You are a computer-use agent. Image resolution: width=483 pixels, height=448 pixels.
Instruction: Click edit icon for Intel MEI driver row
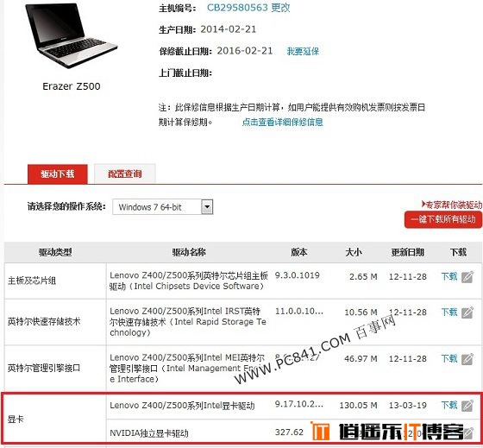(x=467, y=359)
